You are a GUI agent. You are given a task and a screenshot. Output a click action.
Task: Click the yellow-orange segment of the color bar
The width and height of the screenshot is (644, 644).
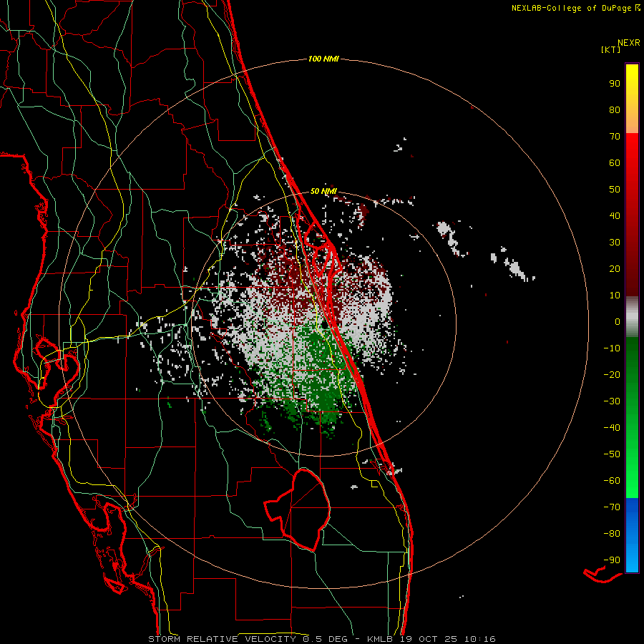click(x=632, y=99)
